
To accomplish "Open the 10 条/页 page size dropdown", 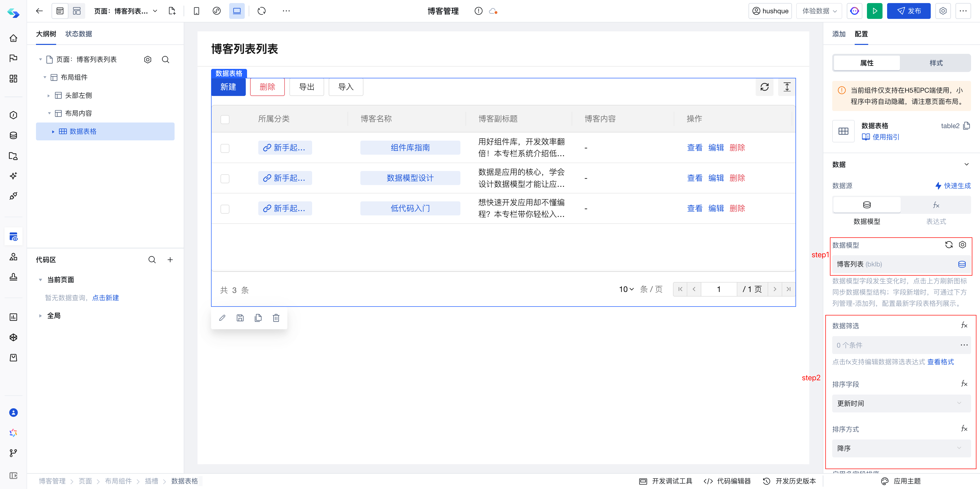I will pyautogui.click(x=626, y=289).
